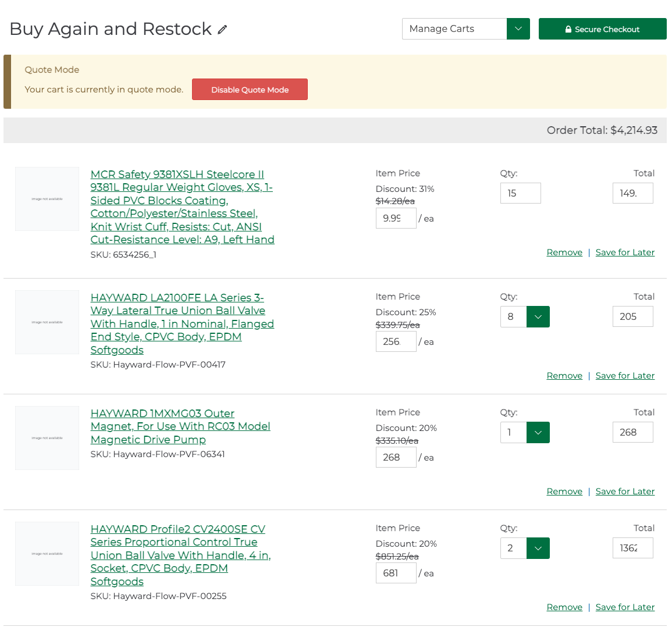This screenshot has width=672, height=627.
Task: Click the Buy Again and Restock heading
Action: click(x=111, y=28)
